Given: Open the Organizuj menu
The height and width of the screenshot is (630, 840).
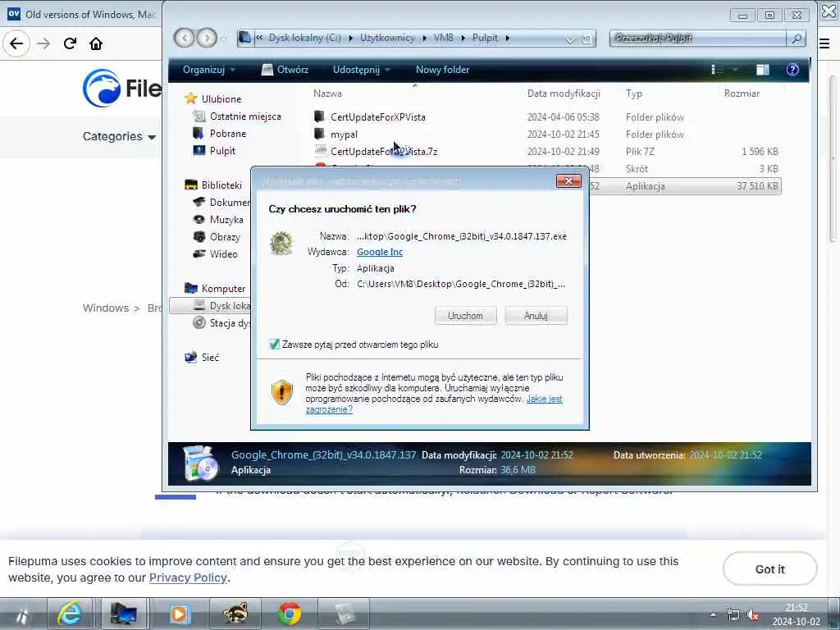Looking at the screenshot, I should pyautogui.click(x=209, y=70).
